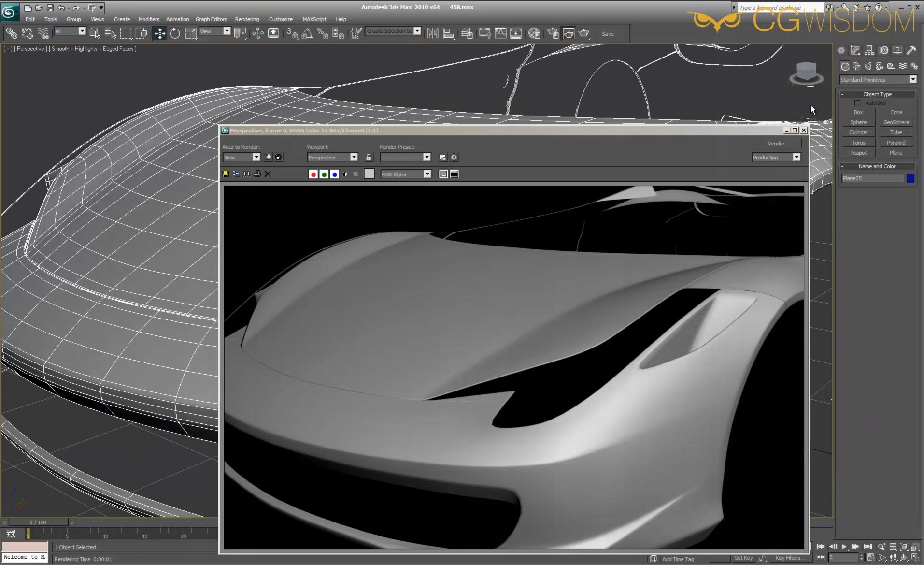Image resolution: width=924 pixels, height=565 pixels.
Task: Select the Select and Move tool
Action: pos(159,33)
